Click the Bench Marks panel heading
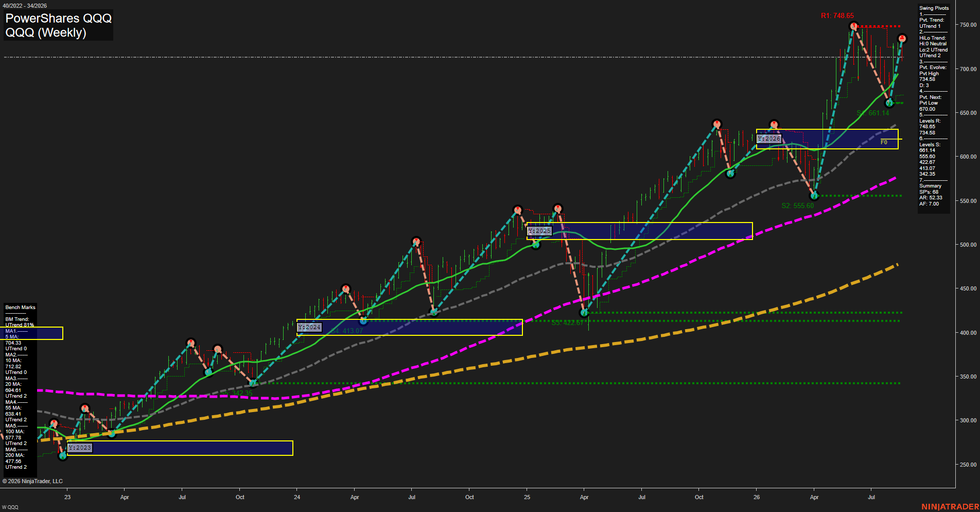The image size is (980, 512). (21, 308)
